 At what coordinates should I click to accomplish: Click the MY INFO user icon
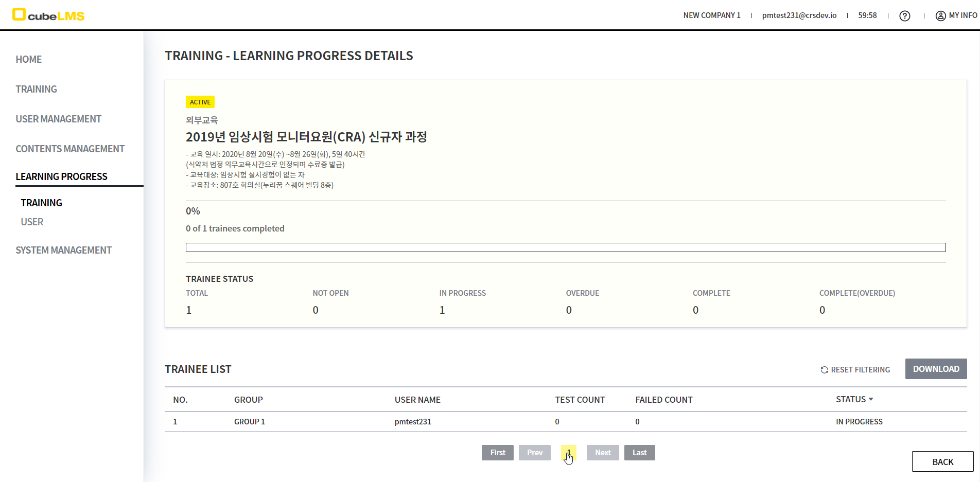pos(940,16)
